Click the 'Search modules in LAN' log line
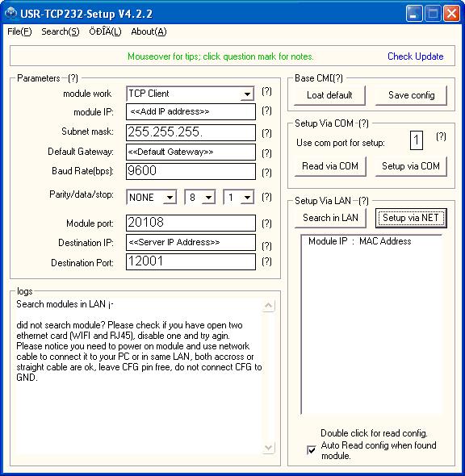 point(65,304)
